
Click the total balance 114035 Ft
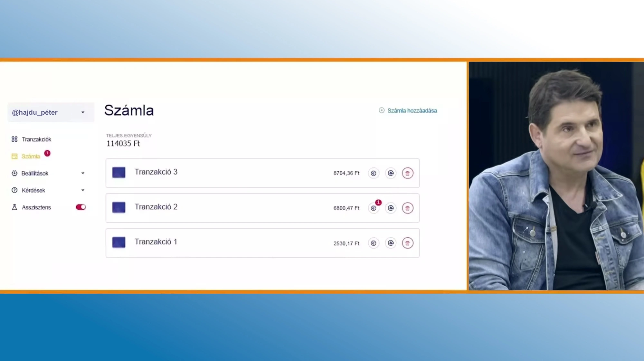coord(123,144)
